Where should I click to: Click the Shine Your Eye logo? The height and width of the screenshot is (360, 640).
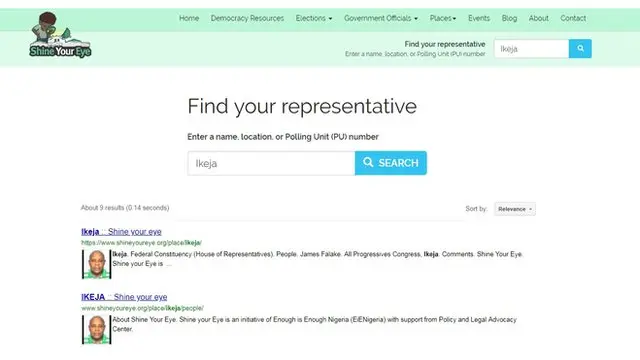point(60,35)
